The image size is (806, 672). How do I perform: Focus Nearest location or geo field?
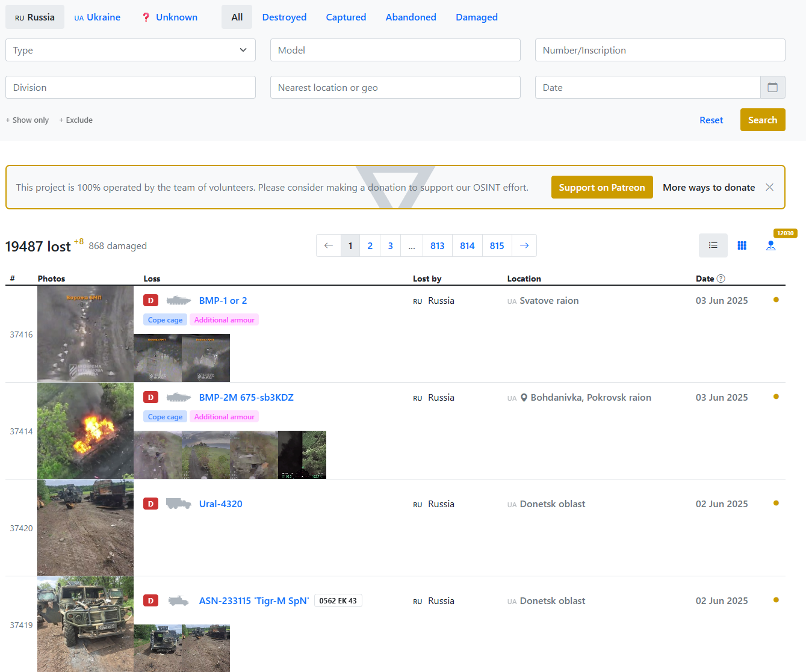[x=395, y=87]
